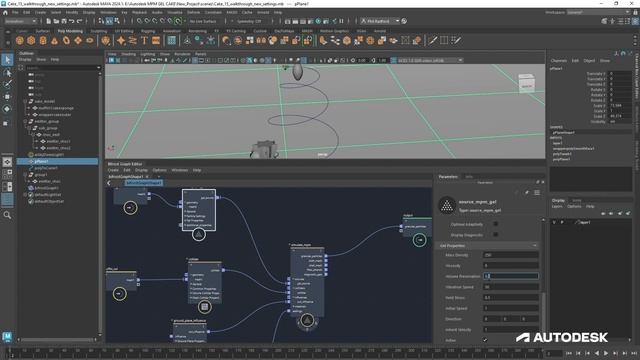Toggle the Optimal Adaptivity checkbox
Screen dimensions: 640x360
pyautogui.click(x=496, y=224)
